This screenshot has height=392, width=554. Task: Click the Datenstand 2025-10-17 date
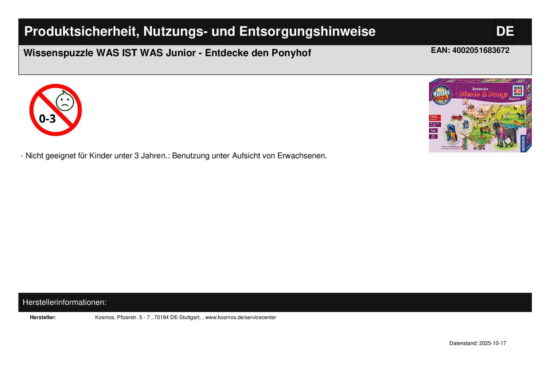477,344
